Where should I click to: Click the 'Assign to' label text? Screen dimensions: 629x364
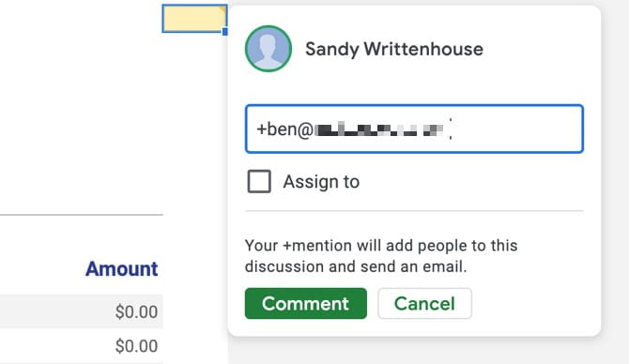pyautogui.click(x=321, y=182)
